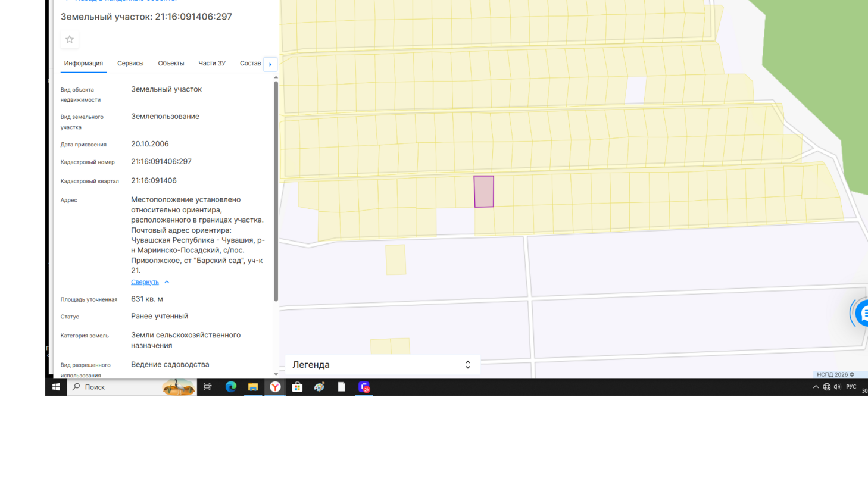Switch to the Сервисы tab
The width and height of the screenshot is (868, 488).
(130, 64)
